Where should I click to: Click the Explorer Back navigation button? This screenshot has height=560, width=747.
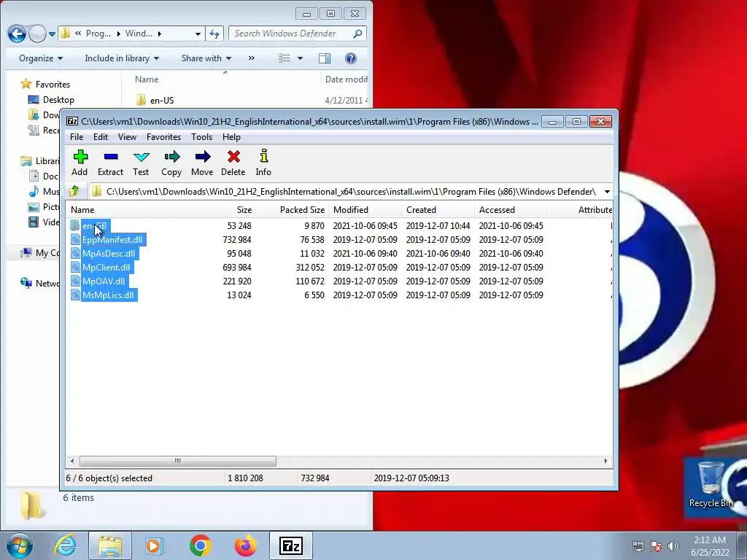pos(18,34)
